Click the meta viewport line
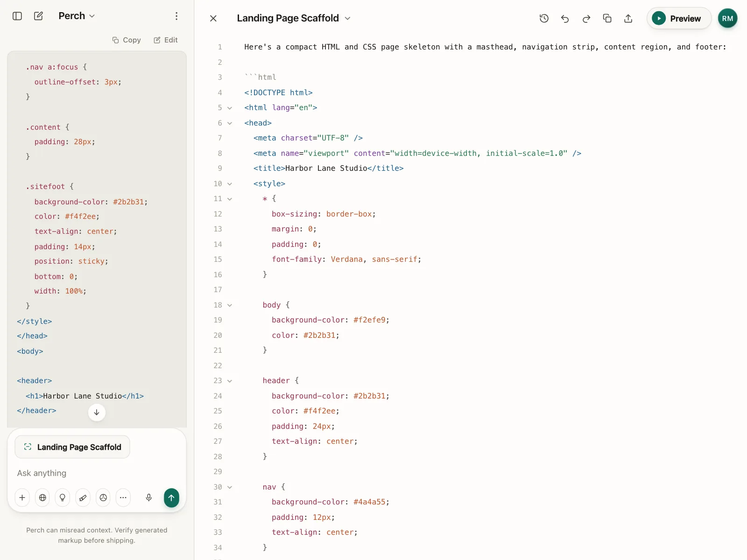This screenshot has height=560, width=747. point(417,154)
